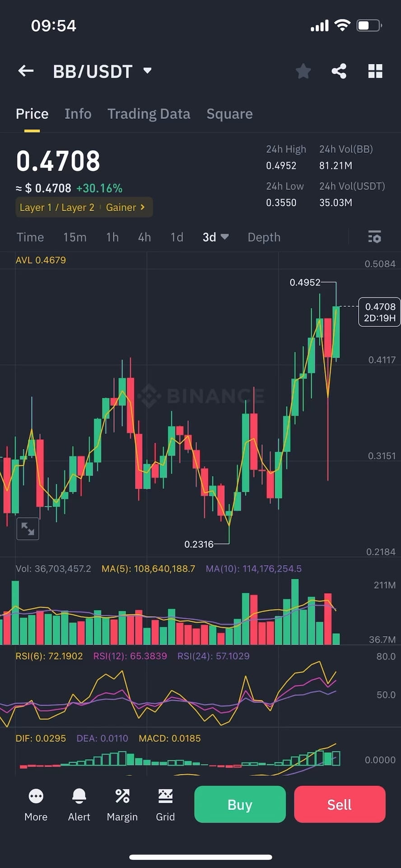The height and width of the screenshot is (868, 401).
Task: Open Margin trading from the bottom bar
Action: click(x=122, y=805)
